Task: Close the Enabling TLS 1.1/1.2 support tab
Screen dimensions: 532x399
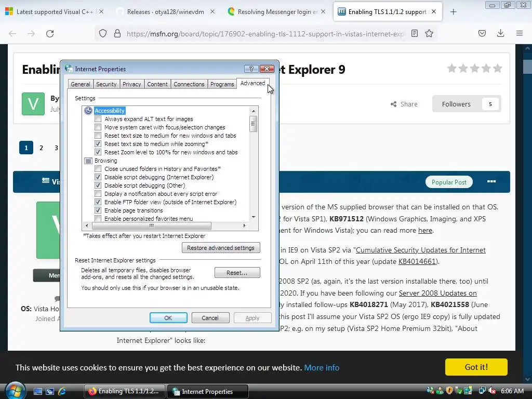Action: click(434, 11)
